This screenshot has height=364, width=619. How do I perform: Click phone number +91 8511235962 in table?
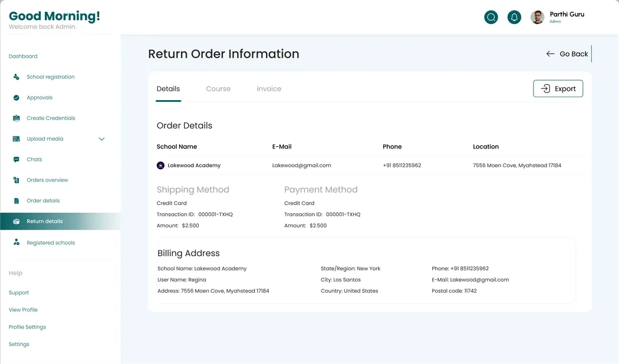[402, 166]
